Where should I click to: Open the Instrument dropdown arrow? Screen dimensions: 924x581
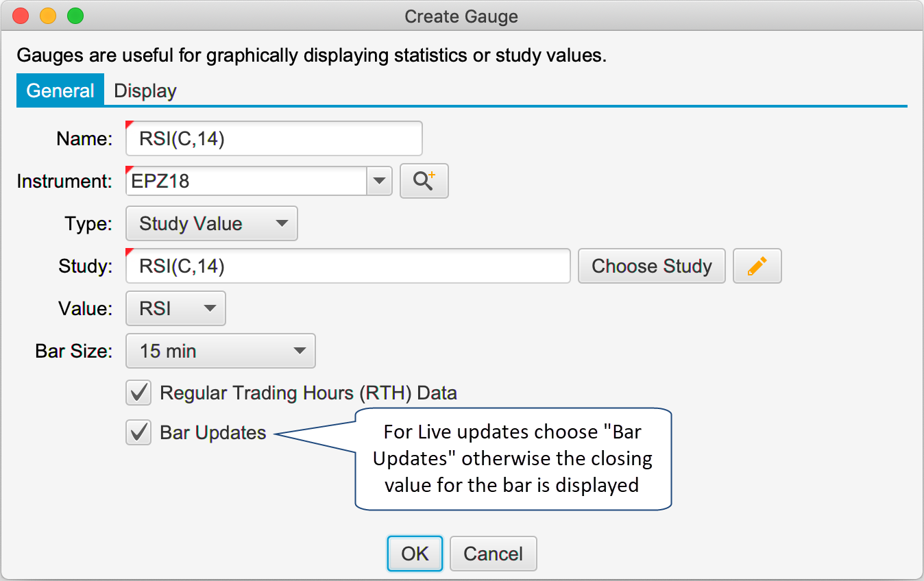379,182
